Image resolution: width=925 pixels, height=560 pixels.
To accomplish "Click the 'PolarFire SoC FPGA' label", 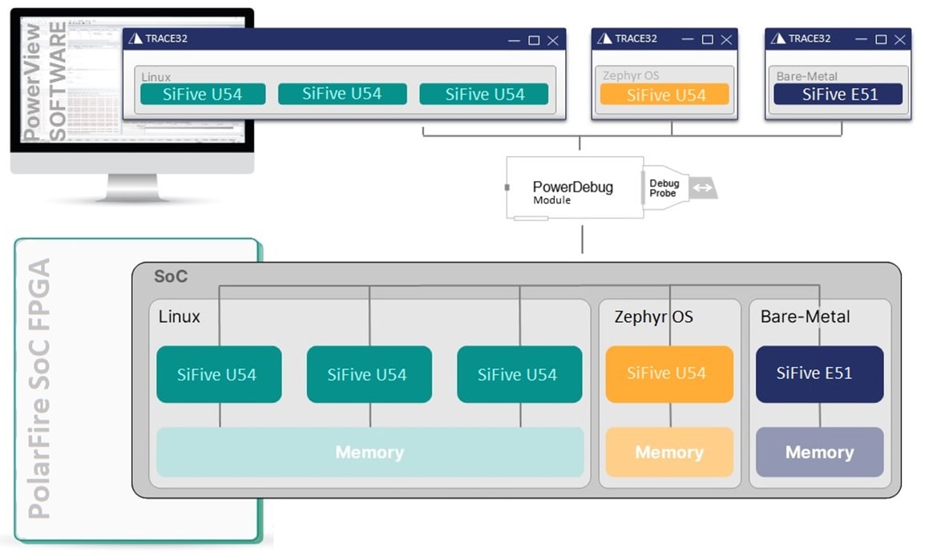I will (39, 389).
